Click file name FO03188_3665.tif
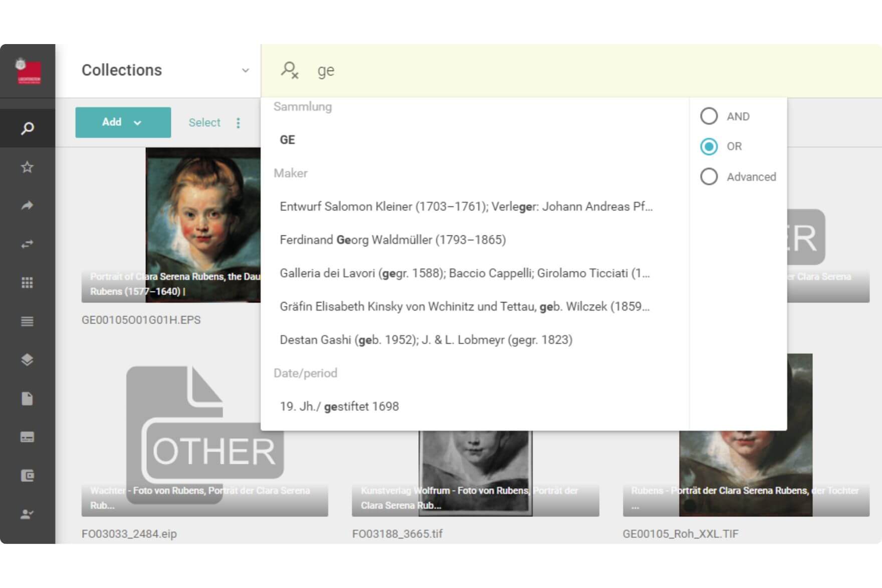This screenshot has width=882, height=588. click(x=397, y=534)
